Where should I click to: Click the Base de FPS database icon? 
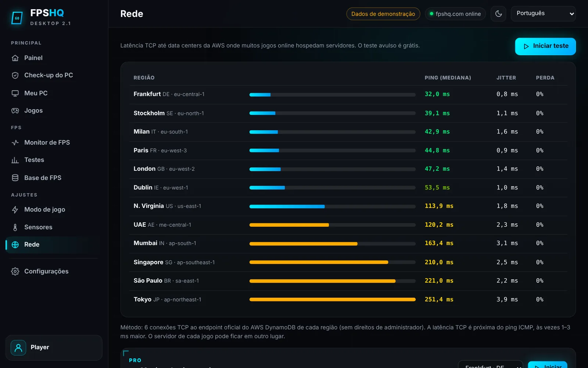coord(15,178)
